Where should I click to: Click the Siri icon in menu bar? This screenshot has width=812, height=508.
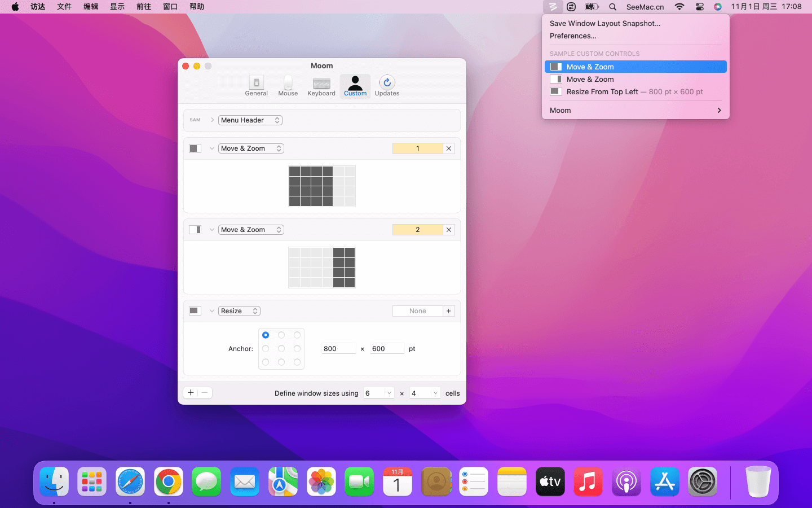click(717, 7)
